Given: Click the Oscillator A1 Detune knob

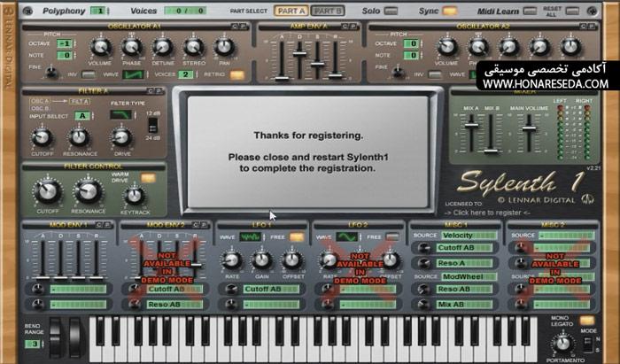Looking at the screenshot, I should click(162, 48).
